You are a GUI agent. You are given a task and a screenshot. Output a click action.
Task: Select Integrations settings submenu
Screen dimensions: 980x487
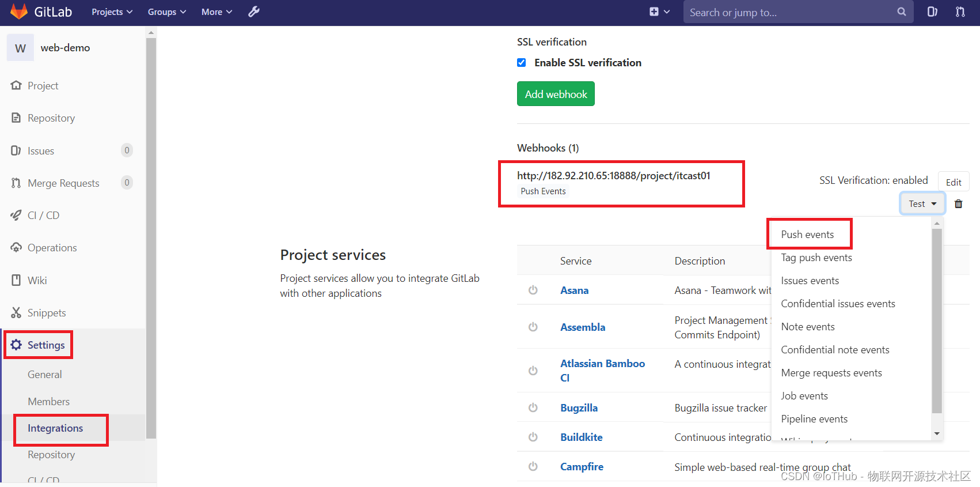click(55, 428)
